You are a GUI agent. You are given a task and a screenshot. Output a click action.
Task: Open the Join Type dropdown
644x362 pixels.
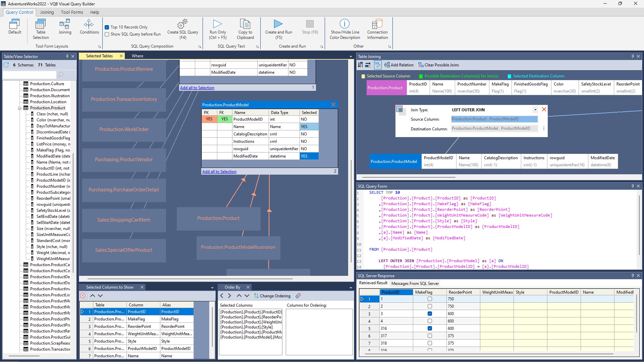pos(535,110)
